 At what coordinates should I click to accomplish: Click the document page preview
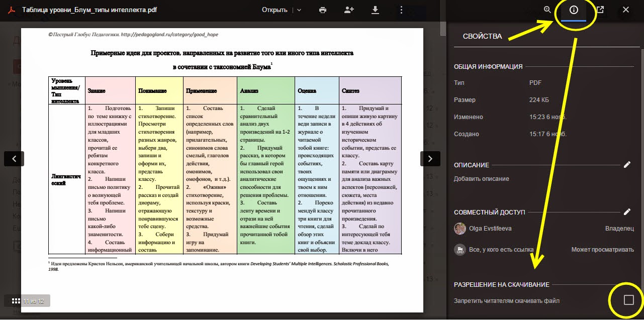(x=222, y=170)
